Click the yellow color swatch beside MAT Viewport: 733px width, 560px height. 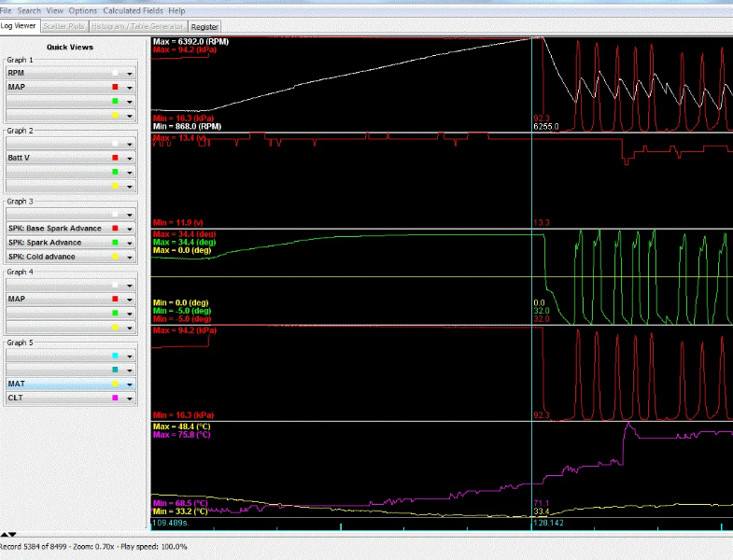pos(114,384)
